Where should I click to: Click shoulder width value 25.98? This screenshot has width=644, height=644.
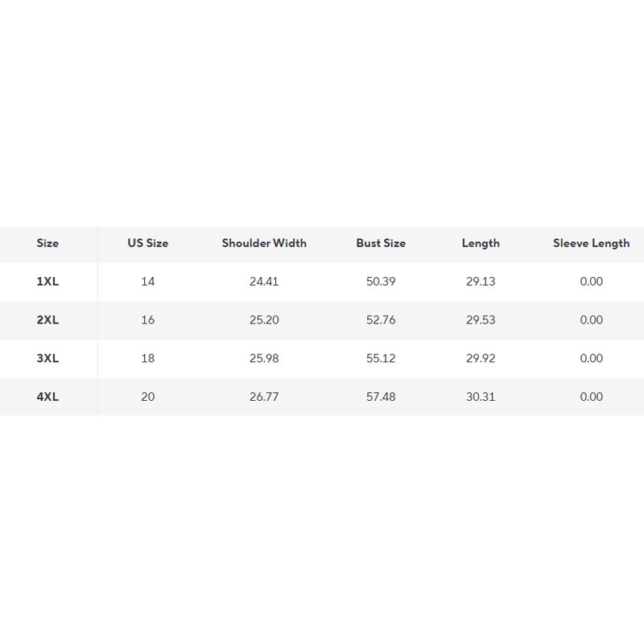(x=264, y=358)
